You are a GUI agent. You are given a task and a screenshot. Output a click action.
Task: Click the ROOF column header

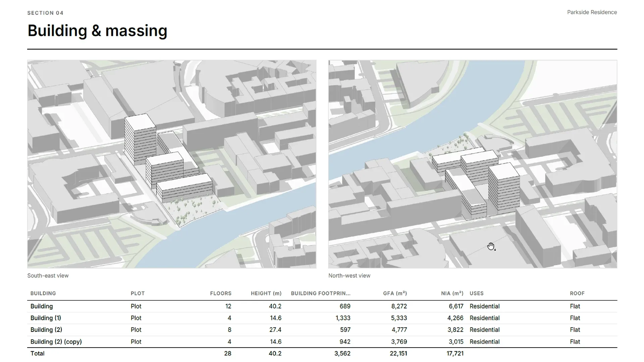[577, 293]
